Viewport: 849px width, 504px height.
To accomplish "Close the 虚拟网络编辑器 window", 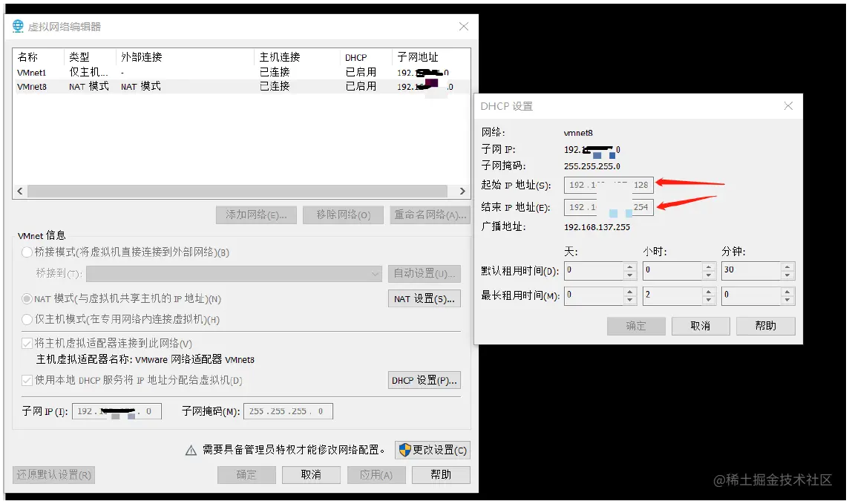I will pos(464,27).
